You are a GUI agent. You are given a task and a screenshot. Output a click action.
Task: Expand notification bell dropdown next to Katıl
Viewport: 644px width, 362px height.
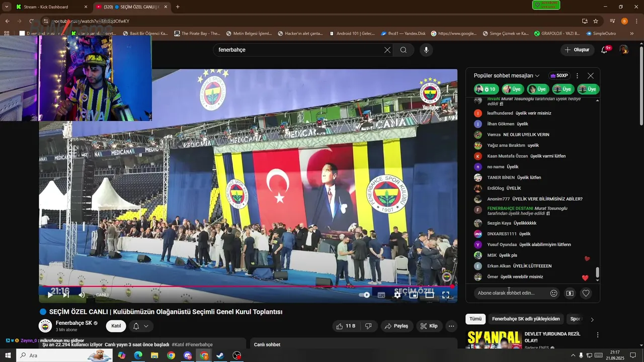(x=141, y=326)
